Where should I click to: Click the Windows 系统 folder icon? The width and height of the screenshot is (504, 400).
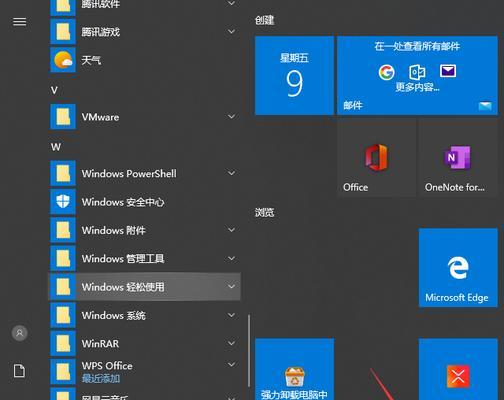point(63,315)
